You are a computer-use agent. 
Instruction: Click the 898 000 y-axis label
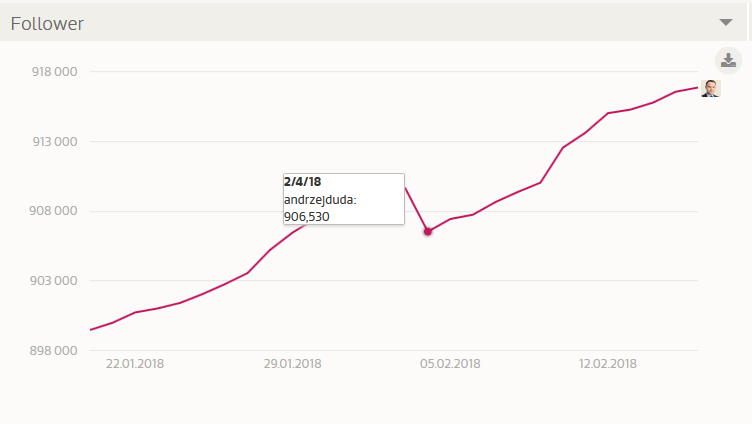(x=55, y=350)
